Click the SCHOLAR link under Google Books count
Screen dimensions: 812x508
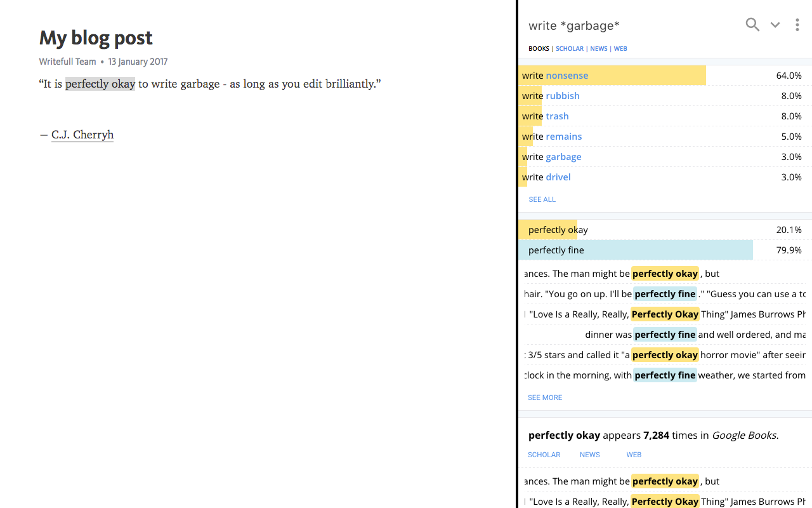[544, 455]
